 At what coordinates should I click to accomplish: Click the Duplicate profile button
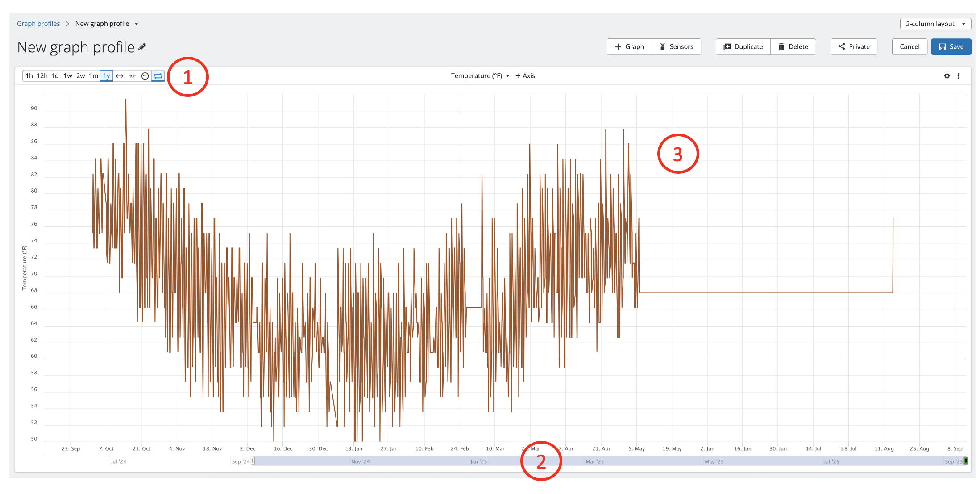743,47
